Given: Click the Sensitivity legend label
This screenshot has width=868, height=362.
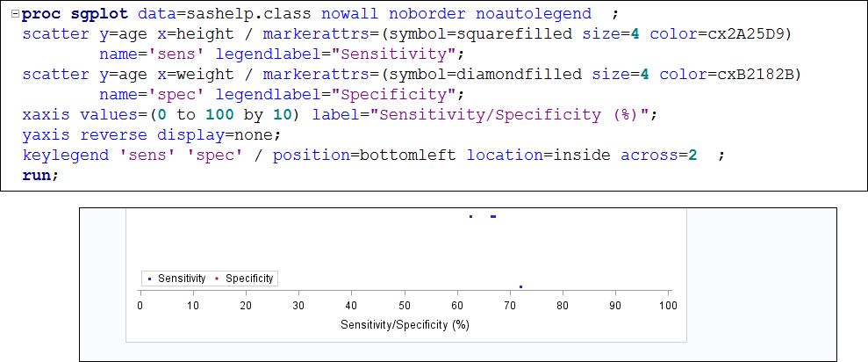Looking at the screenshot, I should pos(182,279).
